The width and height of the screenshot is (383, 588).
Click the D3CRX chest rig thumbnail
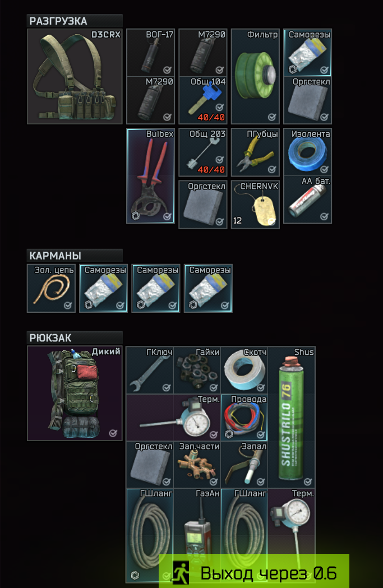75,76
